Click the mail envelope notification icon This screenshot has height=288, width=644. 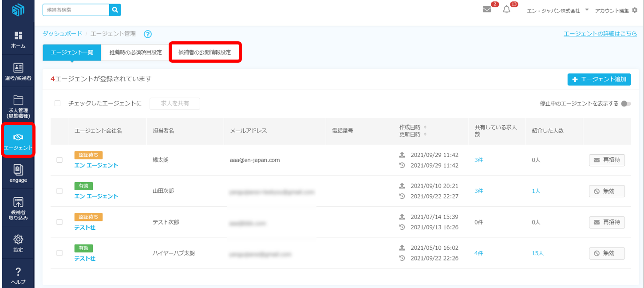tap(487, 10)
